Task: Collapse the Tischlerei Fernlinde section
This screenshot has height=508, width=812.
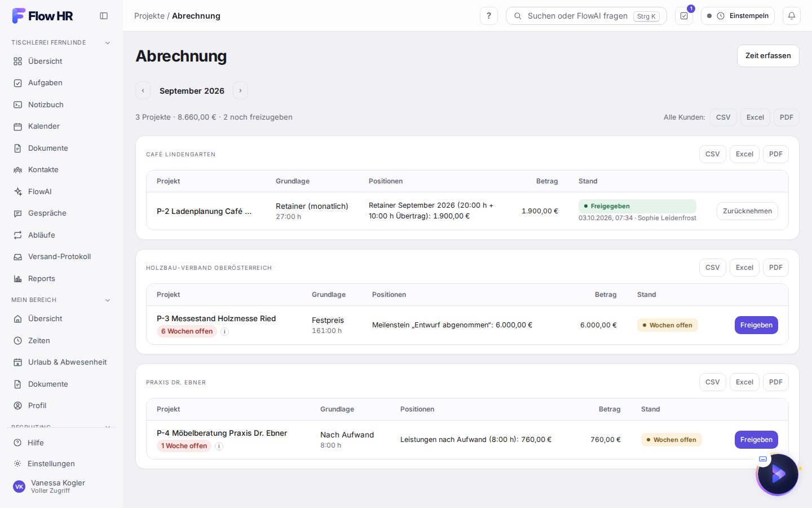Action: pyautogui.click(x=61, y=42)
